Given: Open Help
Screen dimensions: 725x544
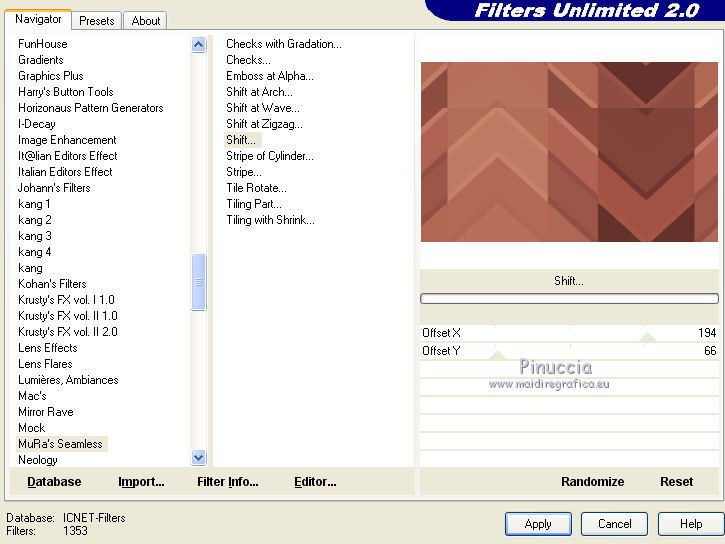Looking at the screenshot, I should pyautogui.click(x=691, y=524).
